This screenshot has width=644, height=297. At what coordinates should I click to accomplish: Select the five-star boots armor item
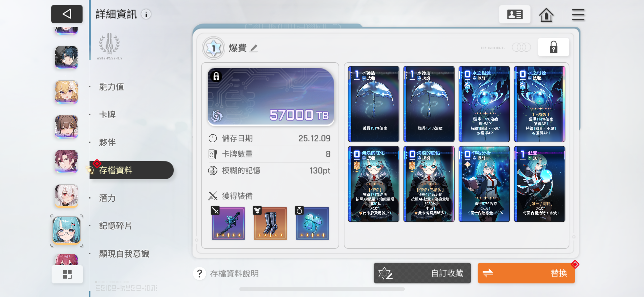click(x=270, y=223)
